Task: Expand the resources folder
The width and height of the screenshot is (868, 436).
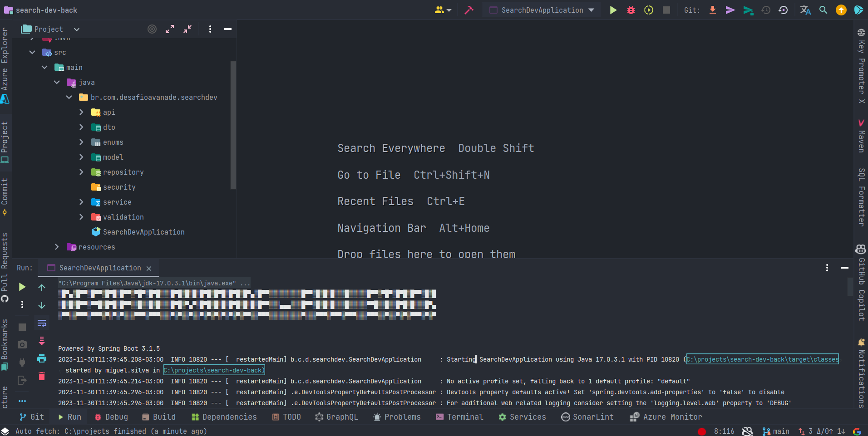Action: (57, 247)
